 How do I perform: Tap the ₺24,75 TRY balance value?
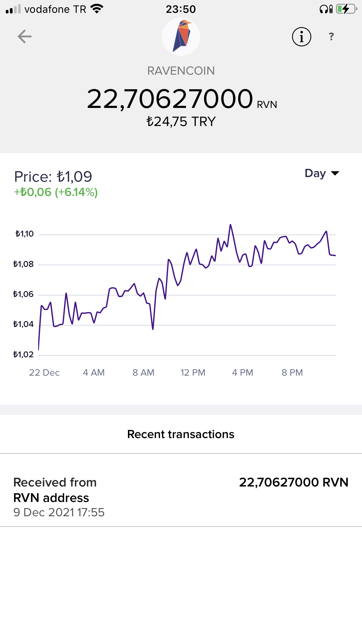181,122
